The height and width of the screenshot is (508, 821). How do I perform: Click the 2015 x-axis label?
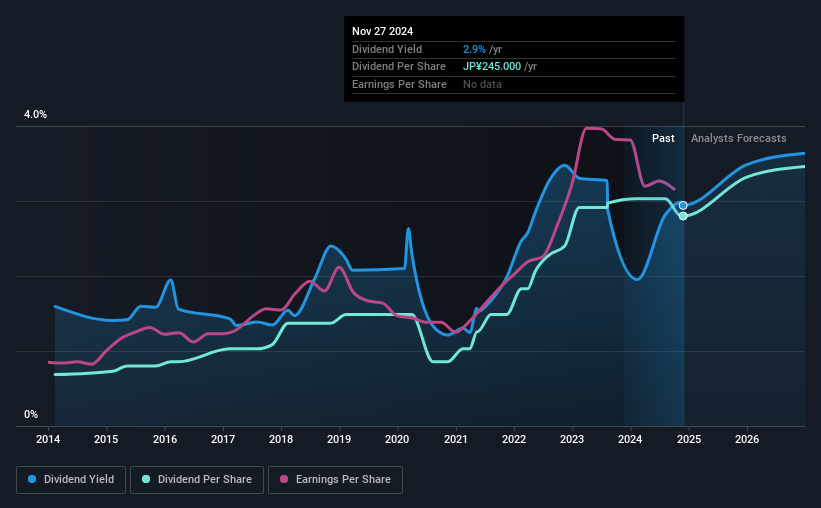106,439
